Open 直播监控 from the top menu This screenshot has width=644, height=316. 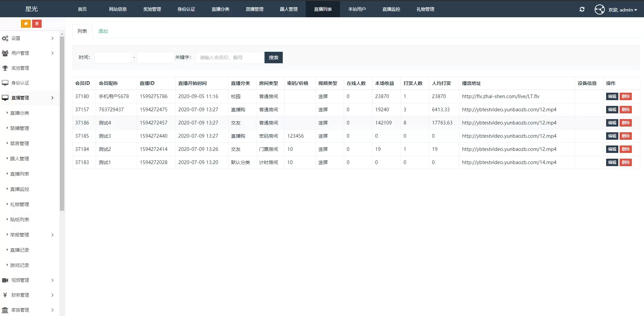click(x=391, y=9)
